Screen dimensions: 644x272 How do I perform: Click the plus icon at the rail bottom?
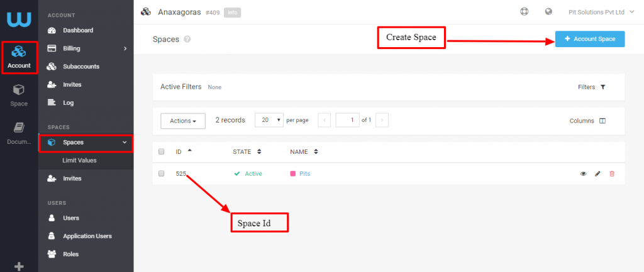(x=19, y=266)
